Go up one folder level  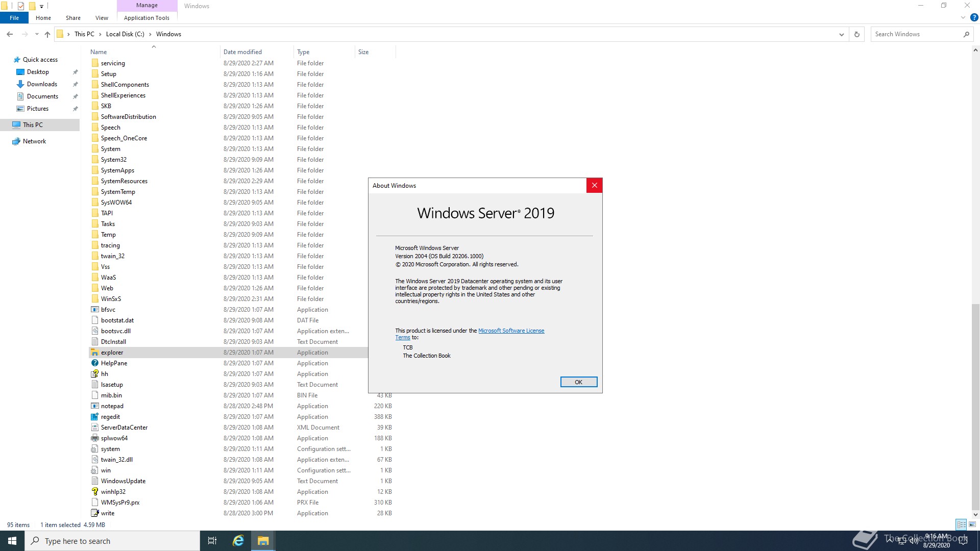(47, 34)
